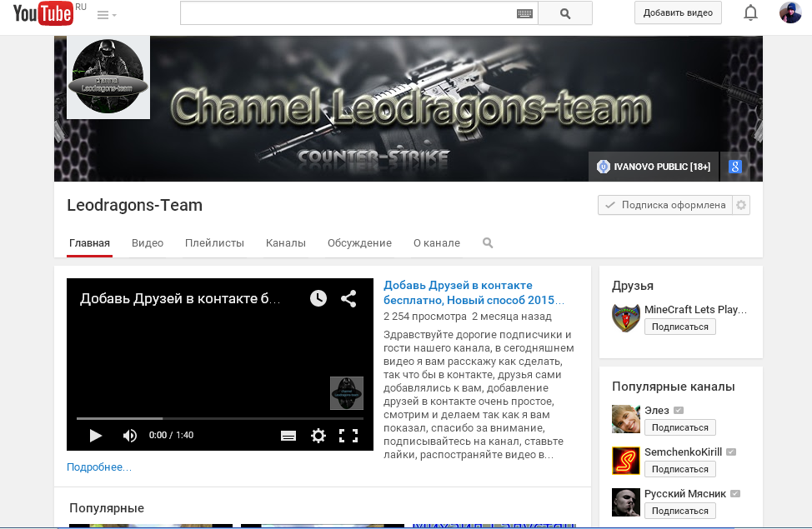Click the Добавить видео button

678,13
